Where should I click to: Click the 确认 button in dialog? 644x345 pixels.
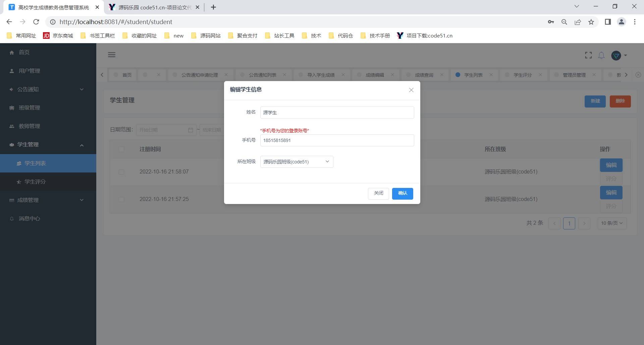pos(402,193)
